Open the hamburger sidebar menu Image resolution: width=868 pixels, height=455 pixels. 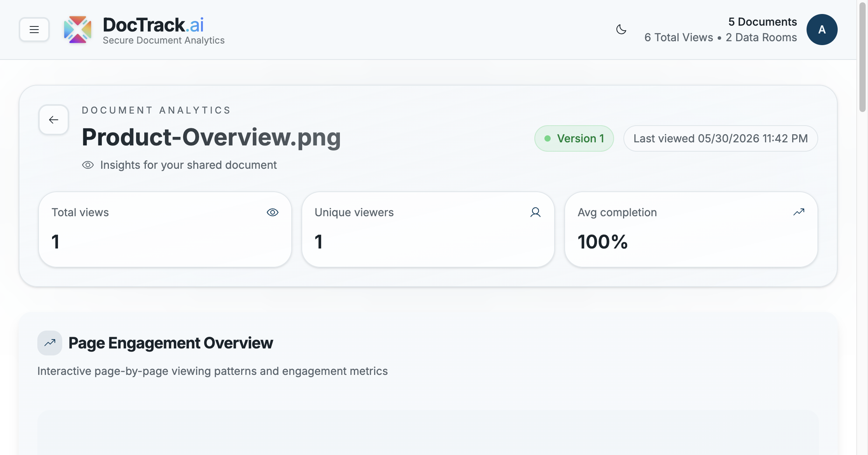point(34,30)
